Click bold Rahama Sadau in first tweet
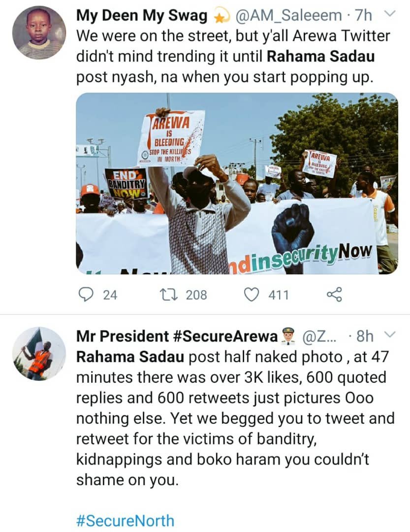Screen dimensions: 410x532 tap(320, 56)
